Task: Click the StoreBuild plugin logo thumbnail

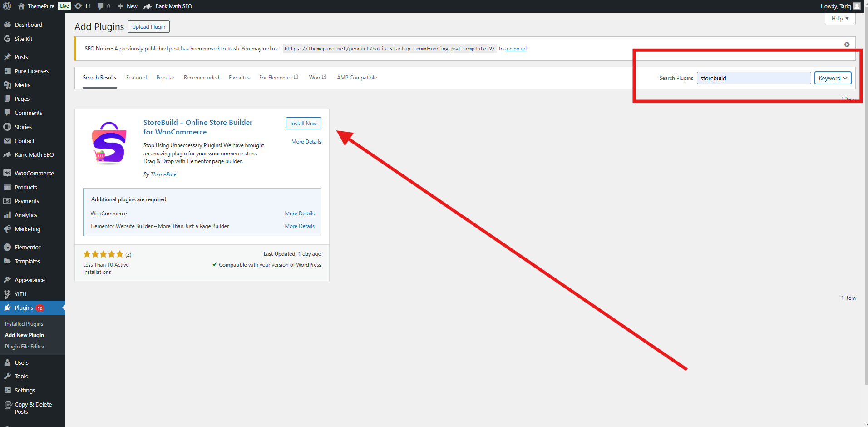Action: 109,143
